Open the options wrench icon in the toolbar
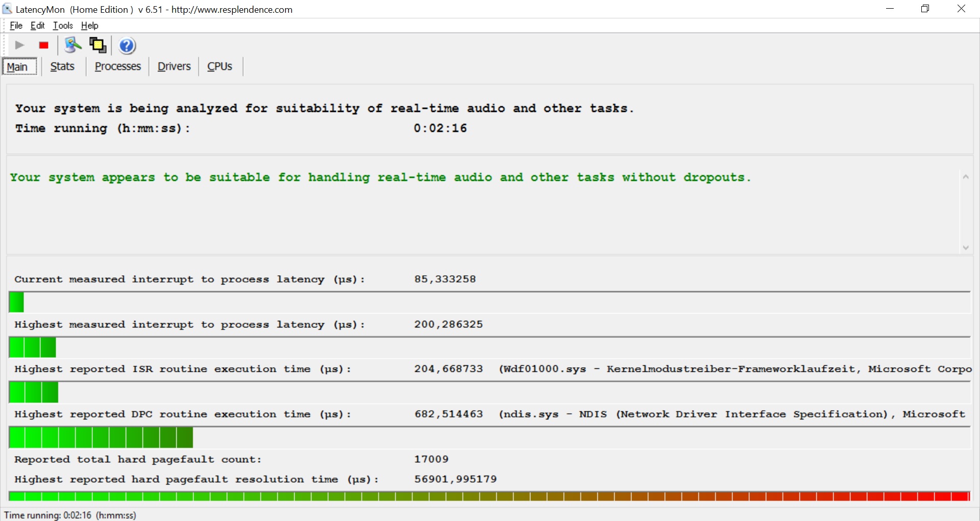This screenshot has width=980, height=521. 72,45
